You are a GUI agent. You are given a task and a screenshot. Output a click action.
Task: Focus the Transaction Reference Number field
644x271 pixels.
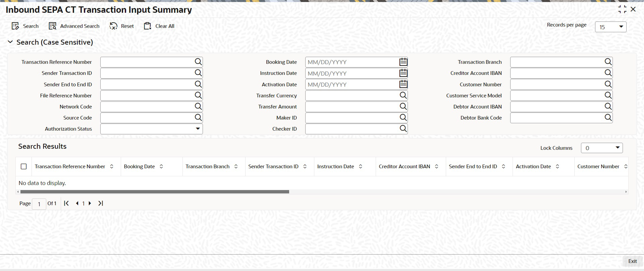[x=147, y=62]
